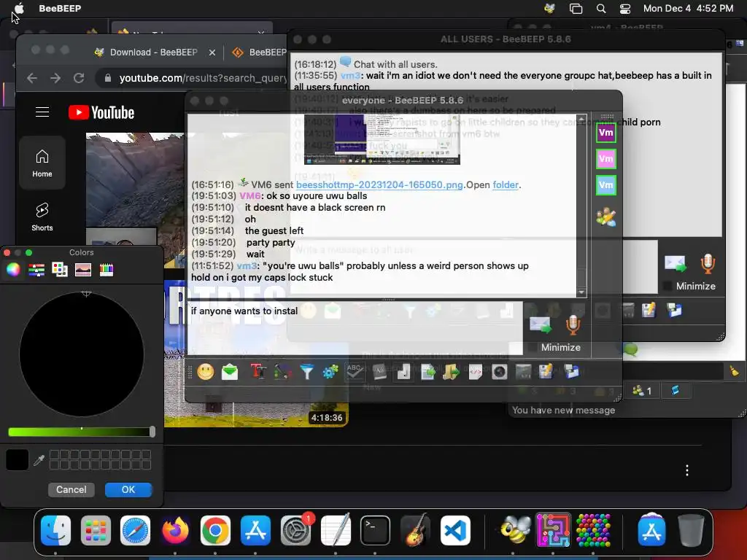Open Spotlight search in menu bar
This screenshot has width=747, height=560.
click(x=601, y=9)
